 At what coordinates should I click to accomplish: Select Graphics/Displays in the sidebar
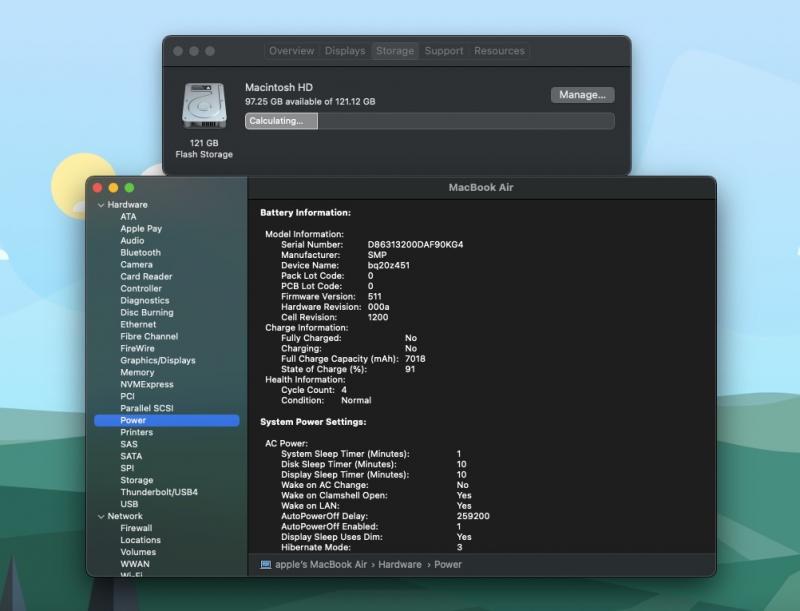point(158,361)
